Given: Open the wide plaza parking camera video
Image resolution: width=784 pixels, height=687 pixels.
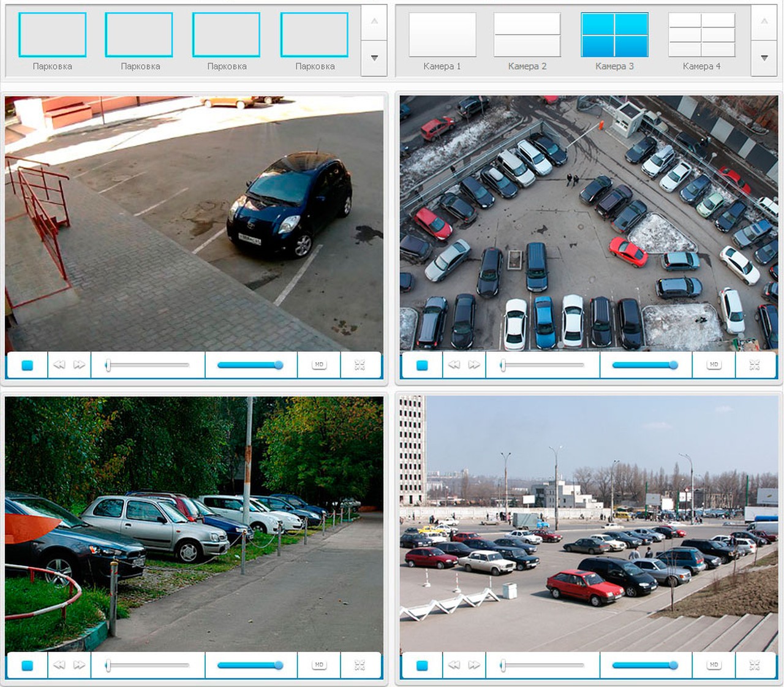Looking at the screenshot, I should tap(589, 524).
